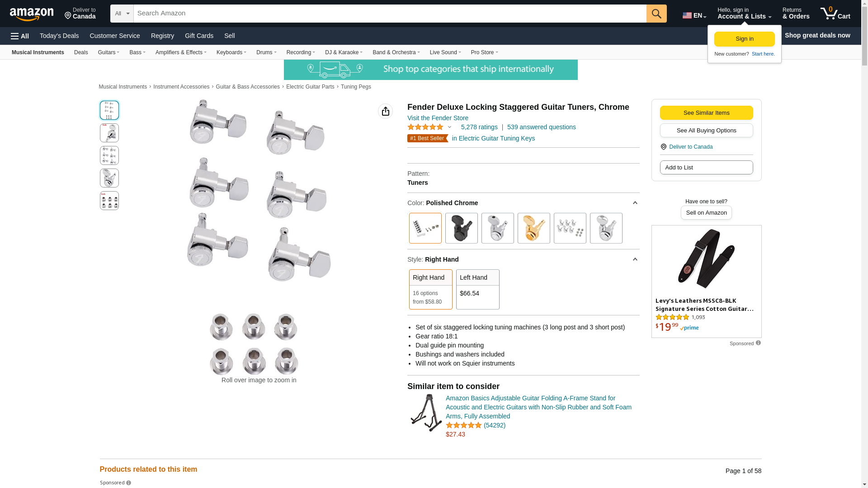This screenshot has width=868, height=488.
Task: Select the Right Hand style option
Action: [430, 289]
